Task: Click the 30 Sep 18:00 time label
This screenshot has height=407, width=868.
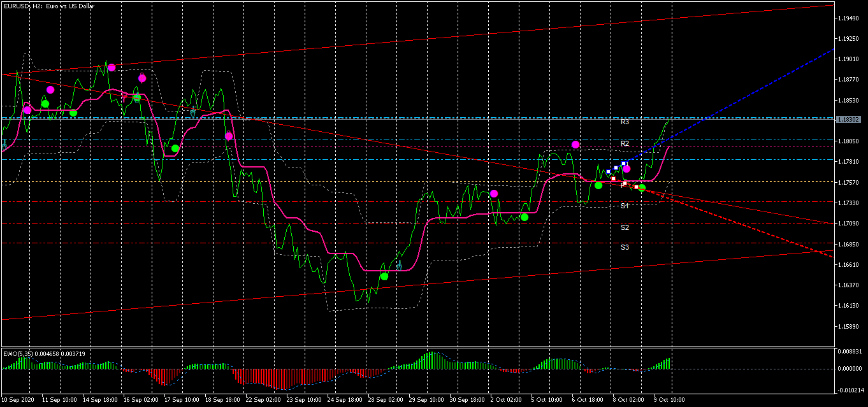Action: click(467, 400)
